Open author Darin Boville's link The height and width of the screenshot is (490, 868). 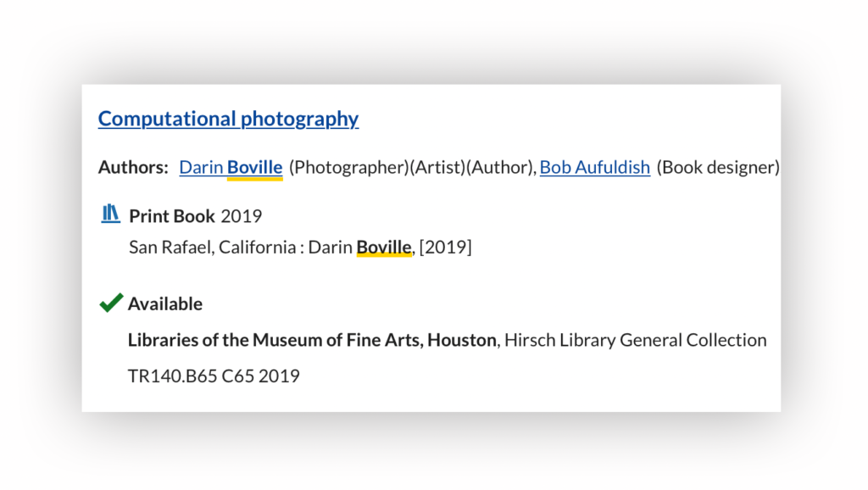coord(231,167)
